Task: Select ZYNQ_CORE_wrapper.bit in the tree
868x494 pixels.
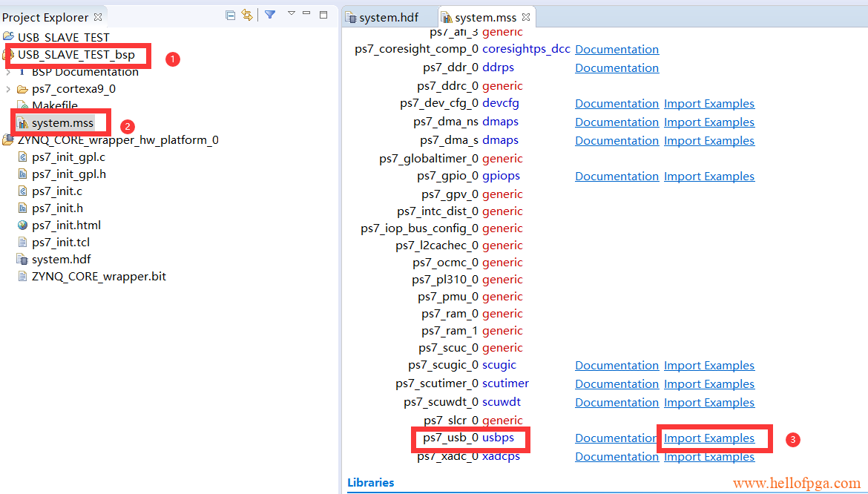Action: [x=99, y=277]
